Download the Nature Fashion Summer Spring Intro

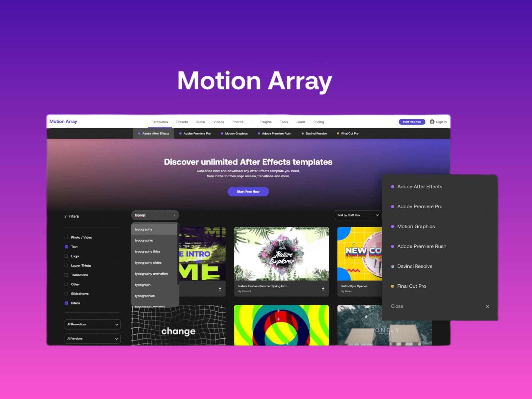(323, 289)
